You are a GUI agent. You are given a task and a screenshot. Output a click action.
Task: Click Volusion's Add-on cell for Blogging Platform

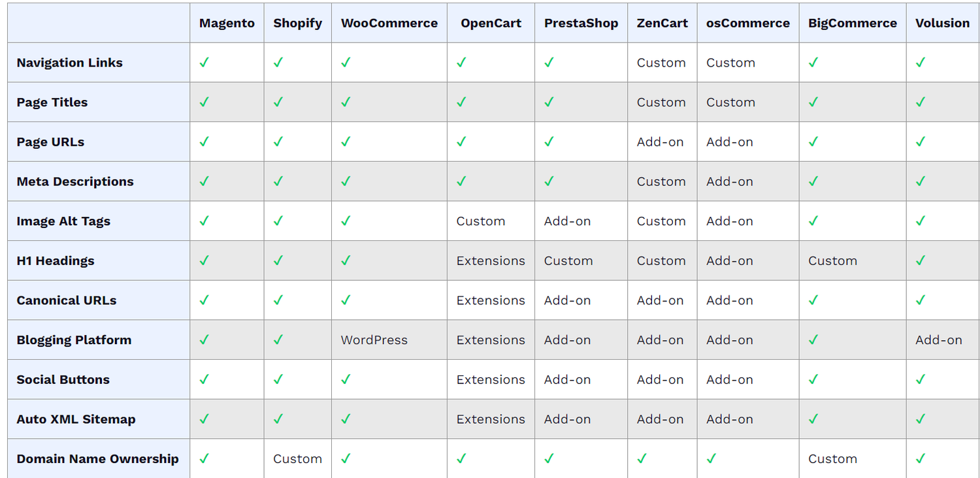pyautogui.click(x=938, y=340)
